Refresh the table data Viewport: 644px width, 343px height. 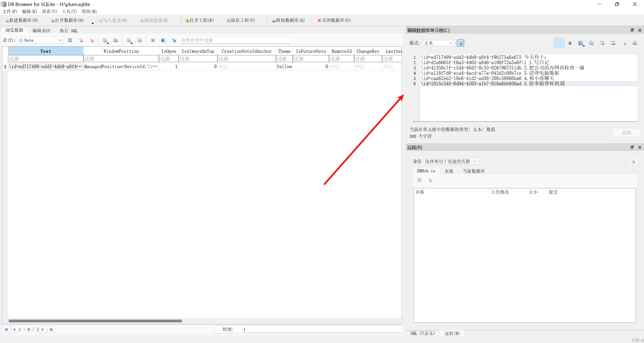[x=70, y=40]
